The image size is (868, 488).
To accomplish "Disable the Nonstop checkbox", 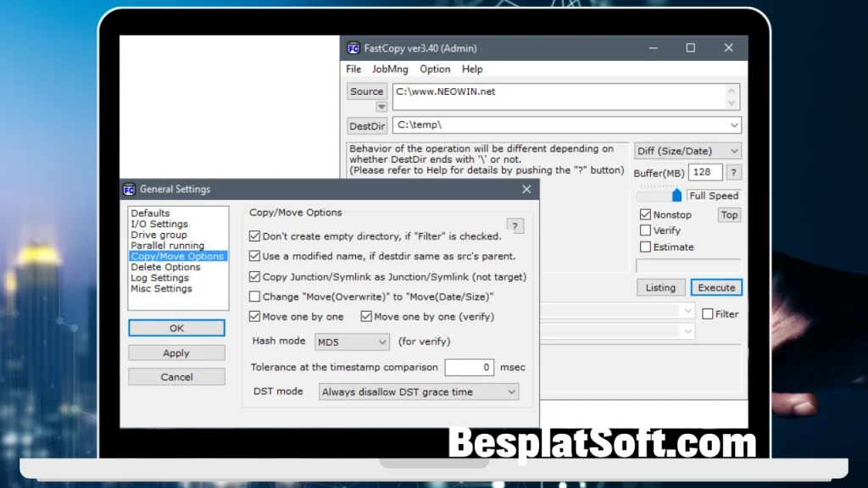I will point(646,214).
